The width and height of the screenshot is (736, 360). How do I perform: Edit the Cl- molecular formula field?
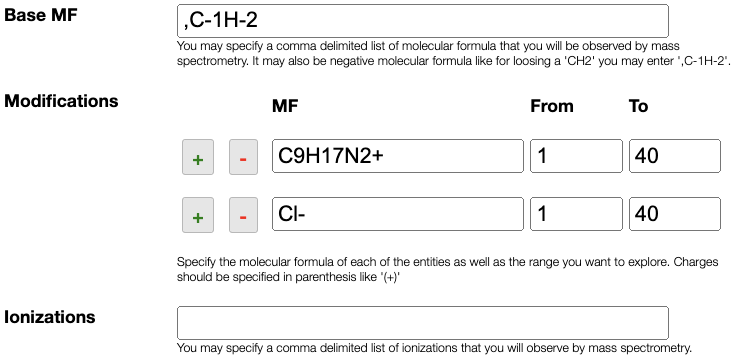click(x=398, y=214)
